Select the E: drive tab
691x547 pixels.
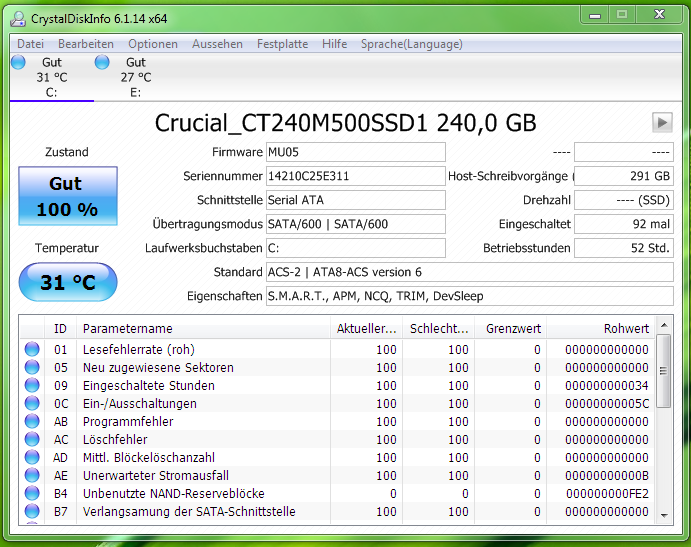point(135,77)
